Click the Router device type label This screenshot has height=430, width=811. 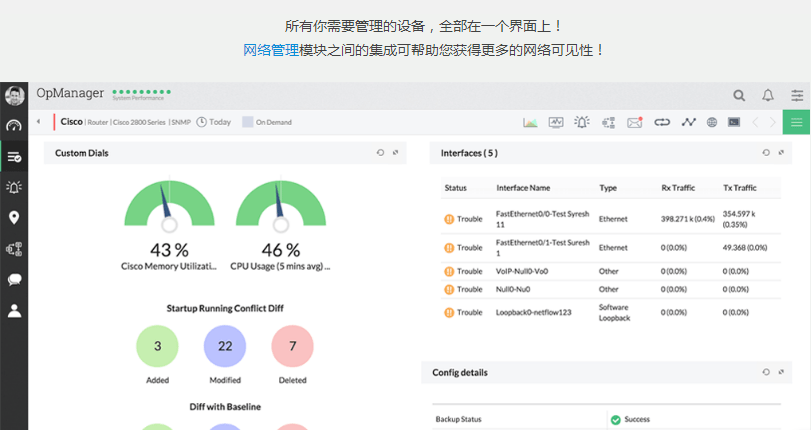(98, 123)
